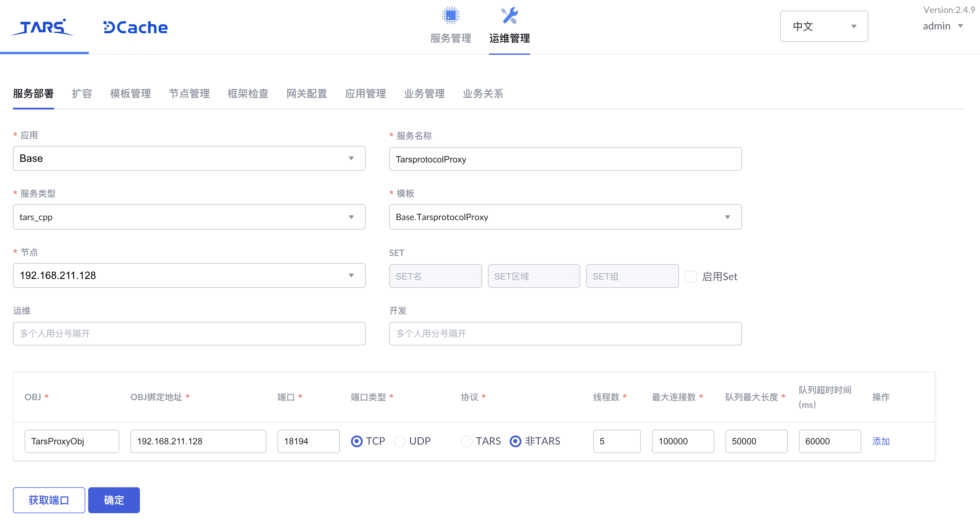The image size is (980, 522).
Task: Click the 获取端口 button
Action: (x=49, y=500)
